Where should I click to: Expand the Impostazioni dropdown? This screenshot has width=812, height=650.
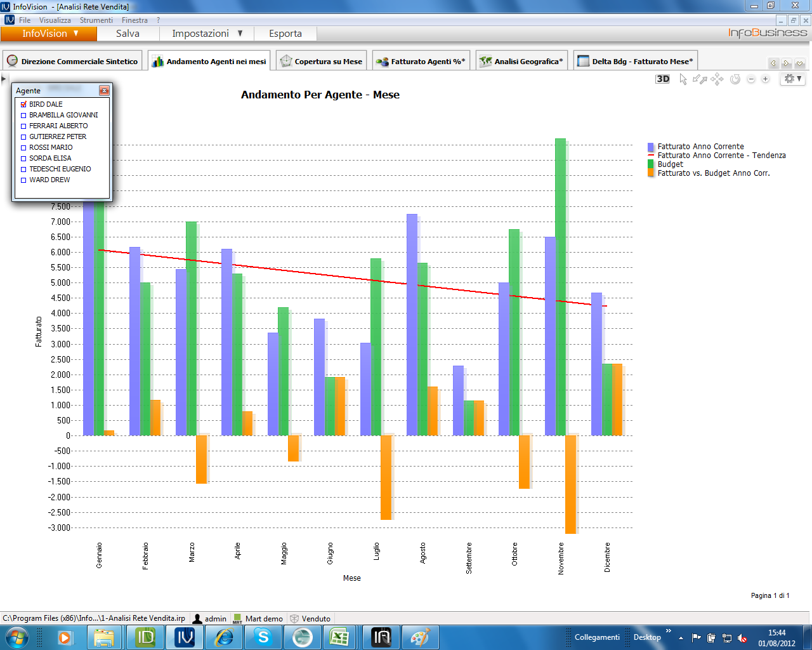pyautogui.click(x=207, y=34)
